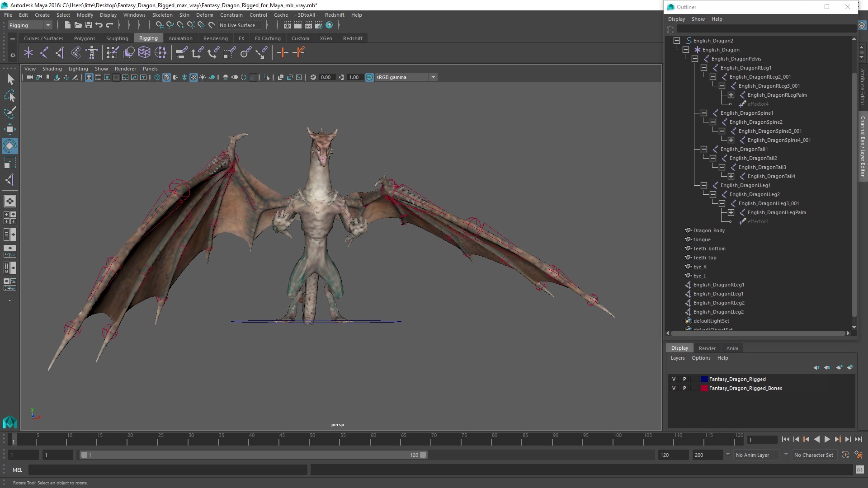Expand English_DragonTail4 node in Outliner
This screenshot has height=488, width=868.
[x=731, y=176]
